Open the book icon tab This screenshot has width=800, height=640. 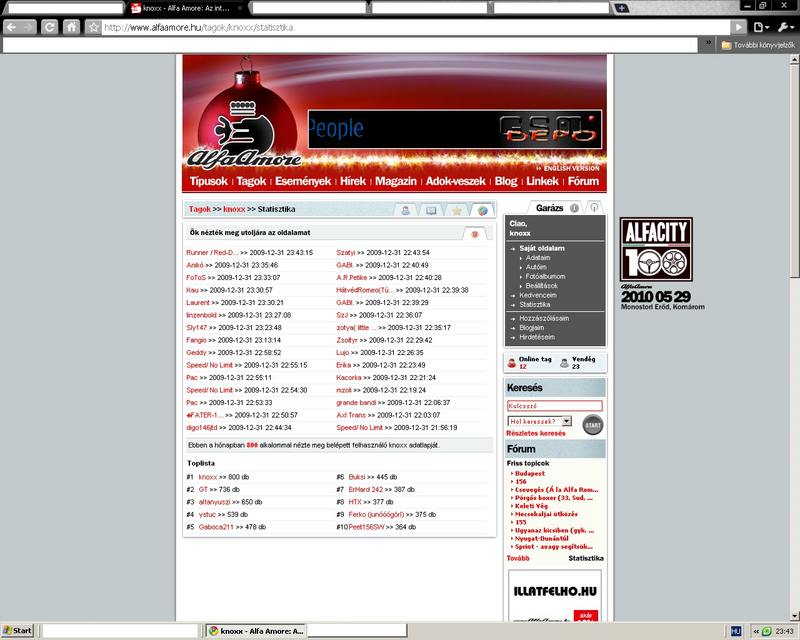(431, 210)
